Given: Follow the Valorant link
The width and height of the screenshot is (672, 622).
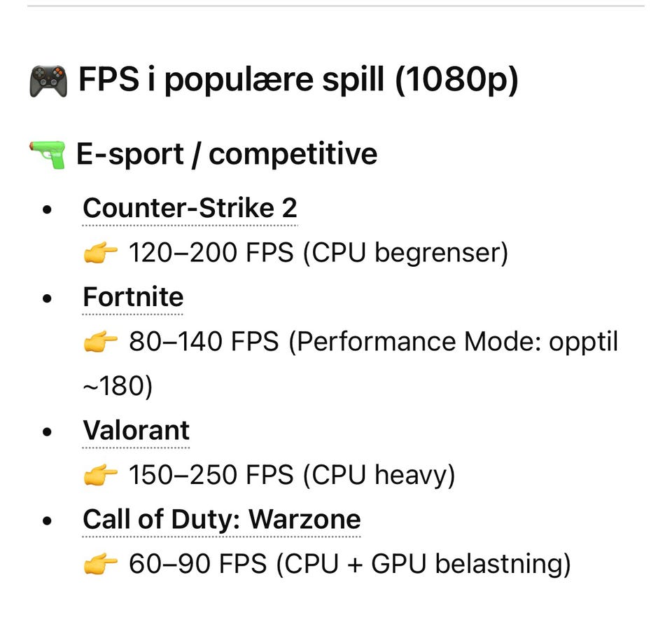Looking at the screenshot, I should click(x=136, y=430).
